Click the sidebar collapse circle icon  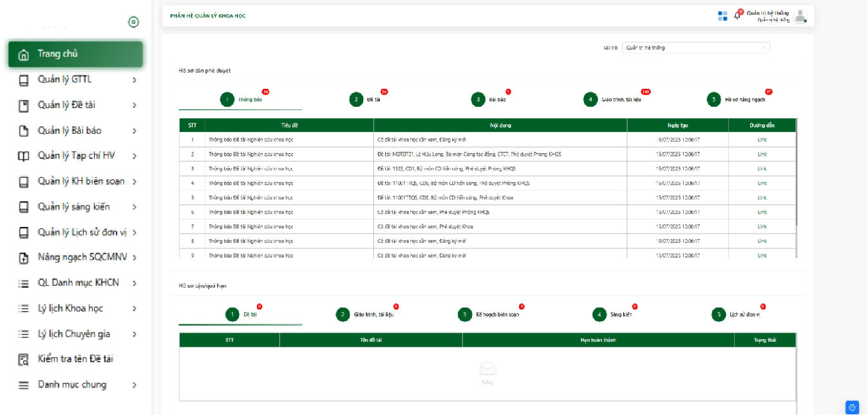click(x=133, y=23)
